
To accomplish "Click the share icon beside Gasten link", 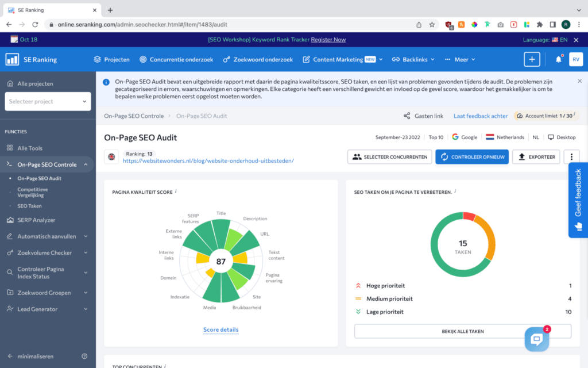I will click(x=407, y=116).
